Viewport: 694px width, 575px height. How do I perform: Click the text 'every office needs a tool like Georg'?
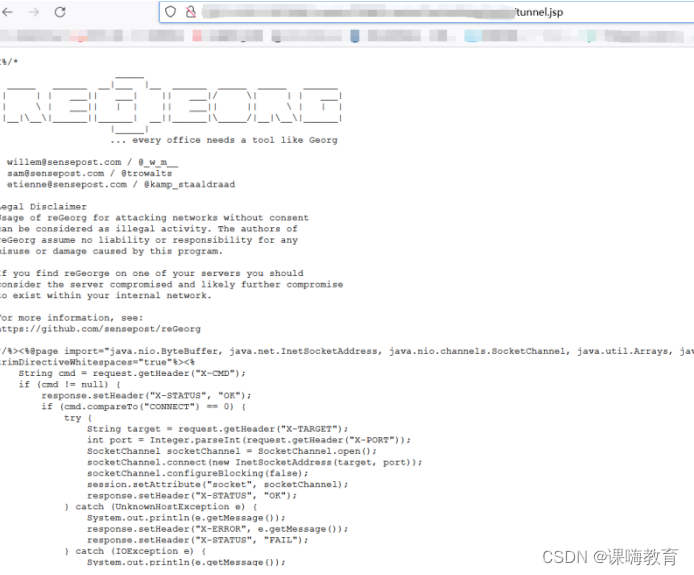[x=235, y=140]
